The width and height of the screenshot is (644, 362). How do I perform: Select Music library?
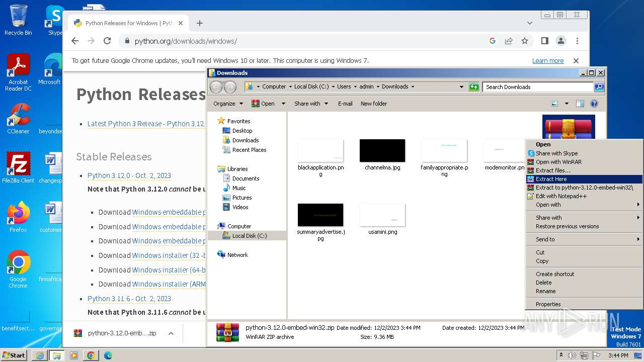point(234,188)
